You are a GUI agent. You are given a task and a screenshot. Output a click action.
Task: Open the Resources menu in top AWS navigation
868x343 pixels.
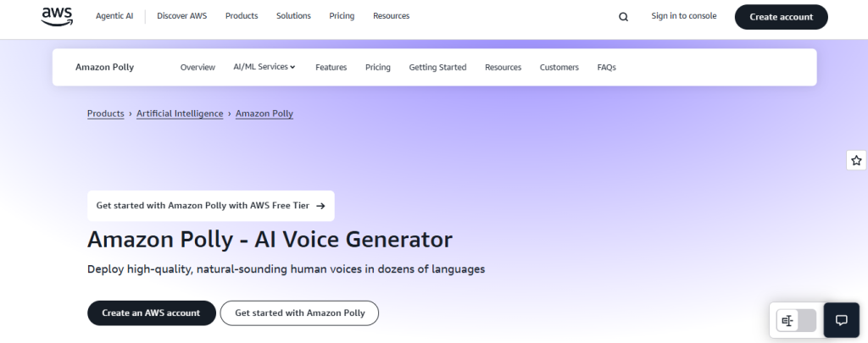[x=391, y=16]
